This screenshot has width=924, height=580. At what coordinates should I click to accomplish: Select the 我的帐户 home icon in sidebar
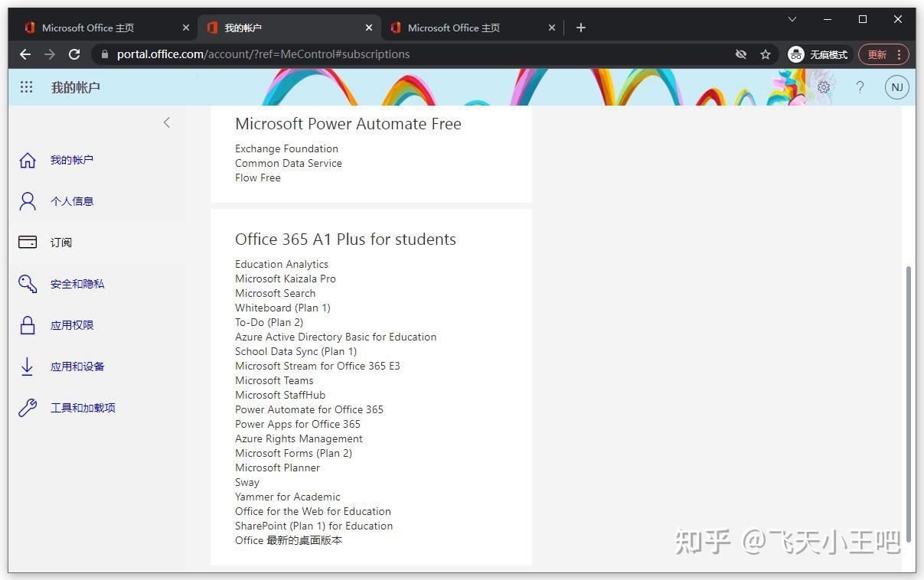coord(28,159)
